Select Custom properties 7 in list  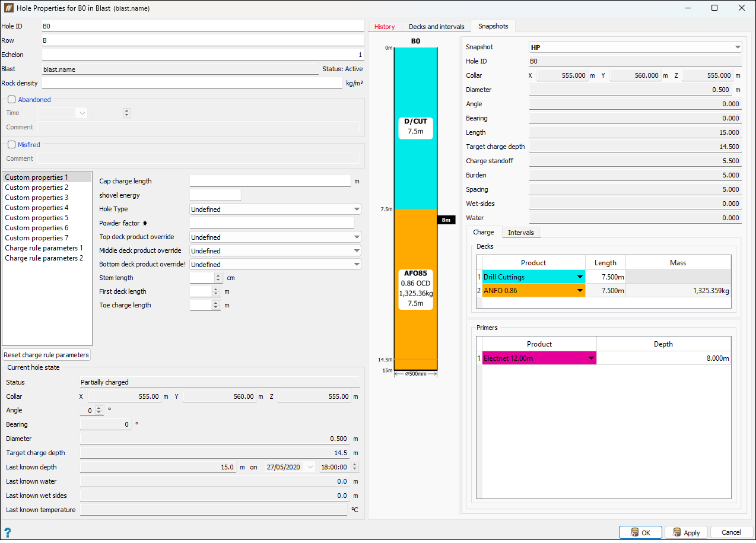coord(47,238)
